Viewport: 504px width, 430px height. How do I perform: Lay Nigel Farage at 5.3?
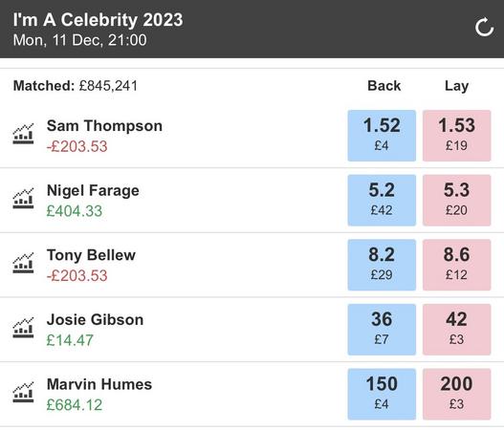tap(457, 201)
